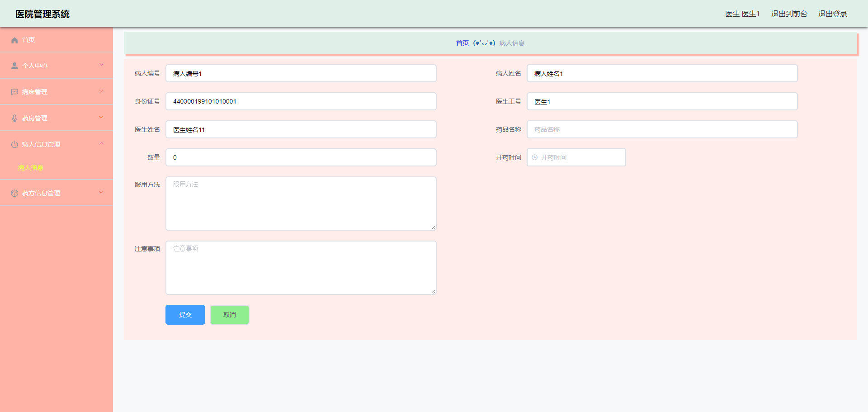Viewport: 868px width, 412px height.
Task: Click the 病床管理 message-style icon
Action: pyautogui.click(x=14, y=92)
